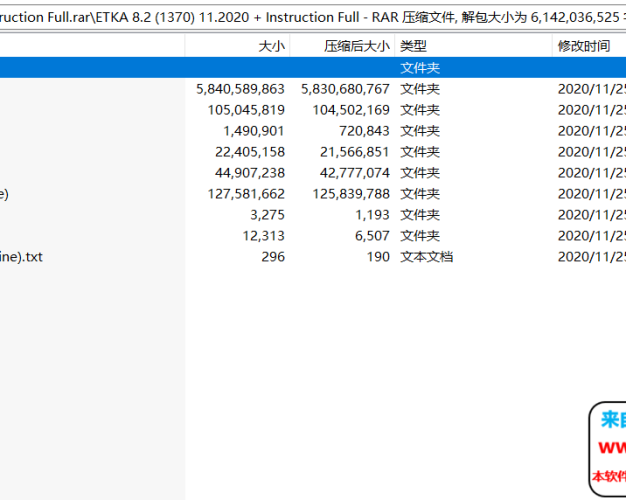The height and width of the screenshot is (500, 626).
Task: Click the size value 3,275
Action: coord(267,215)
